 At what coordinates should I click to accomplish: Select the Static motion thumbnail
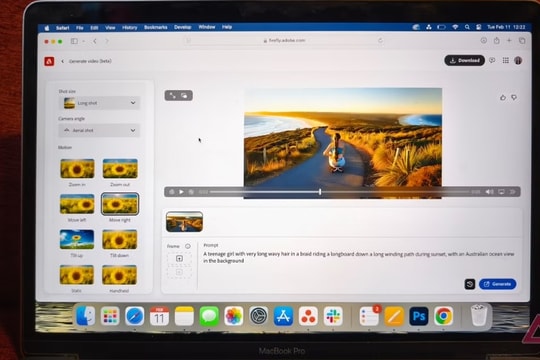(76, 275)
